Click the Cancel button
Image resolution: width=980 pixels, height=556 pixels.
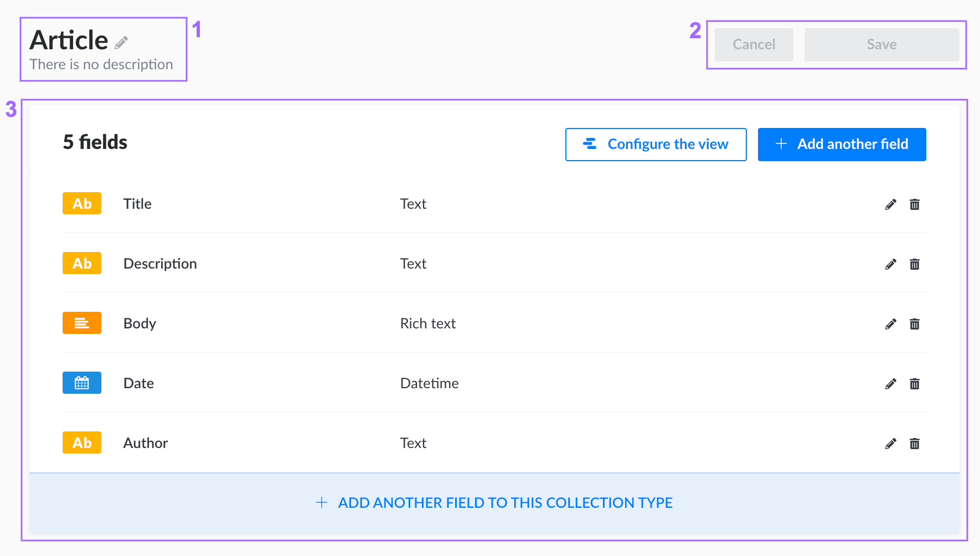click(754, 44)
